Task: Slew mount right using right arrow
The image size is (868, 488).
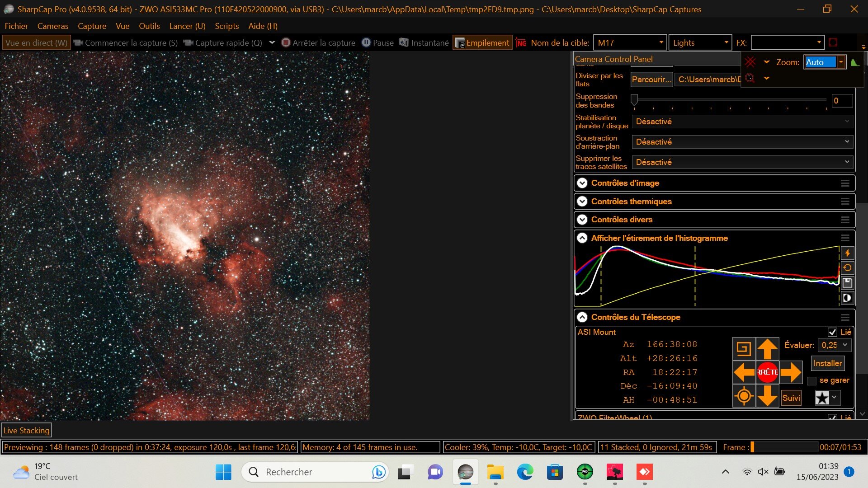Action: (790, 372)
